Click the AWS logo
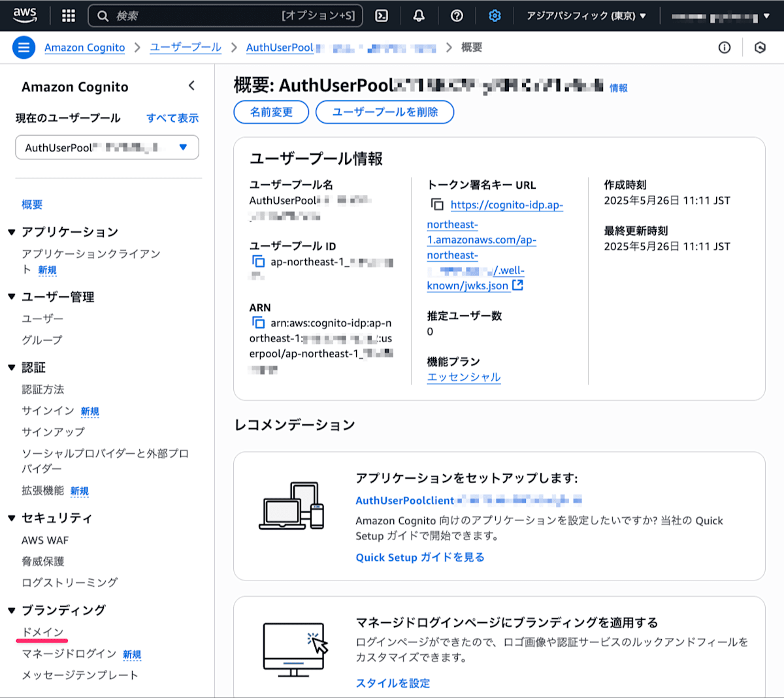784x698 pixels. point(25,15)
